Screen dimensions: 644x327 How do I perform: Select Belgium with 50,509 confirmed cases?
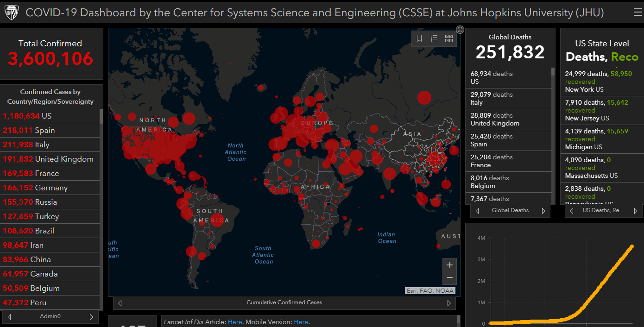click(50, 288)
